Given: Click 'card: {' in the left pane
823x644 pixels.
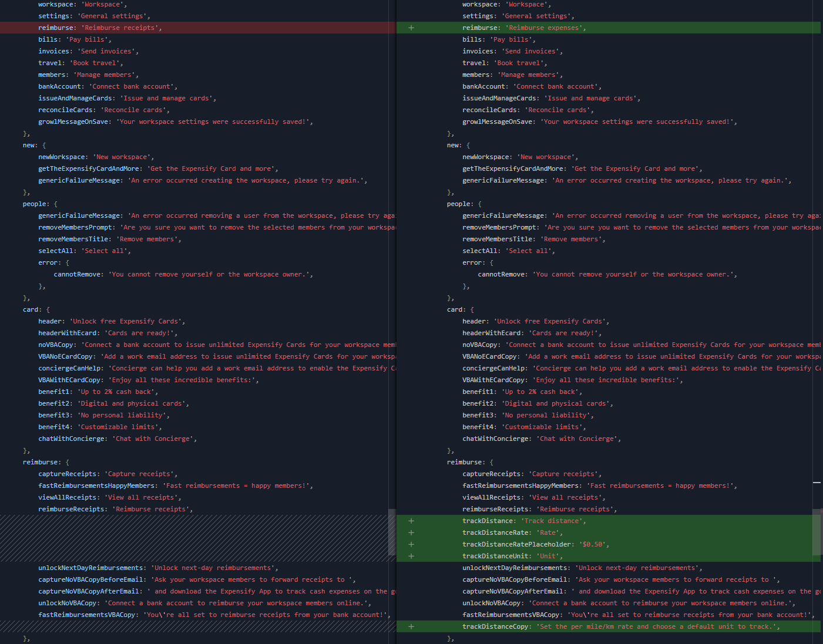Looking at the screenshot, I should tap(36, 309).
